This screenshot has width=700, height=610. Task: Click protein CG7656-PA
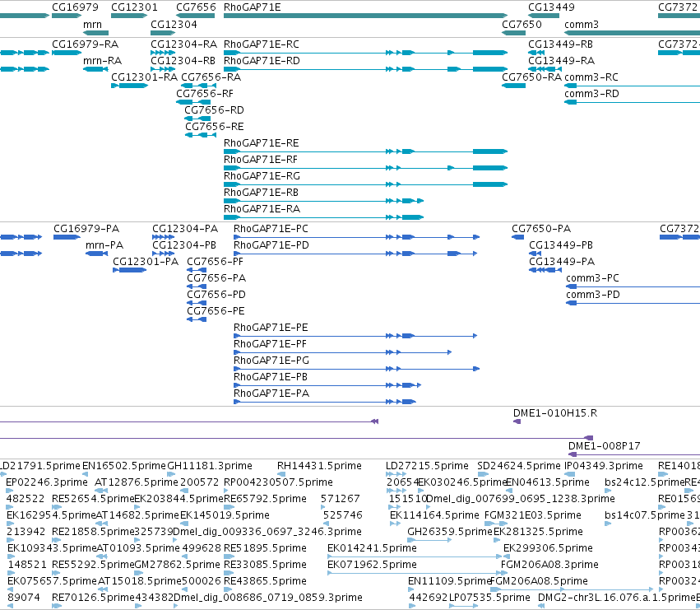(216, 279)
